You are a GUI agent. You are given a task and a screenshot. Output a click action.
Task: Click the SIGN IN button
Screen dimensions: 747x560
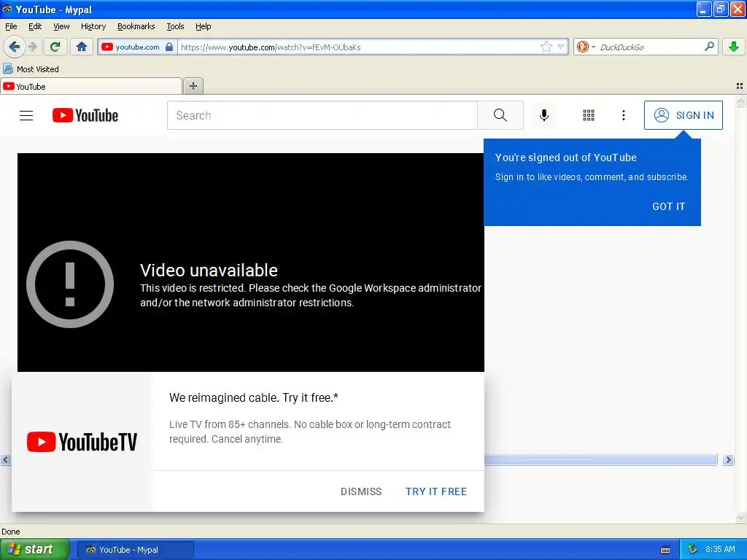683,115
